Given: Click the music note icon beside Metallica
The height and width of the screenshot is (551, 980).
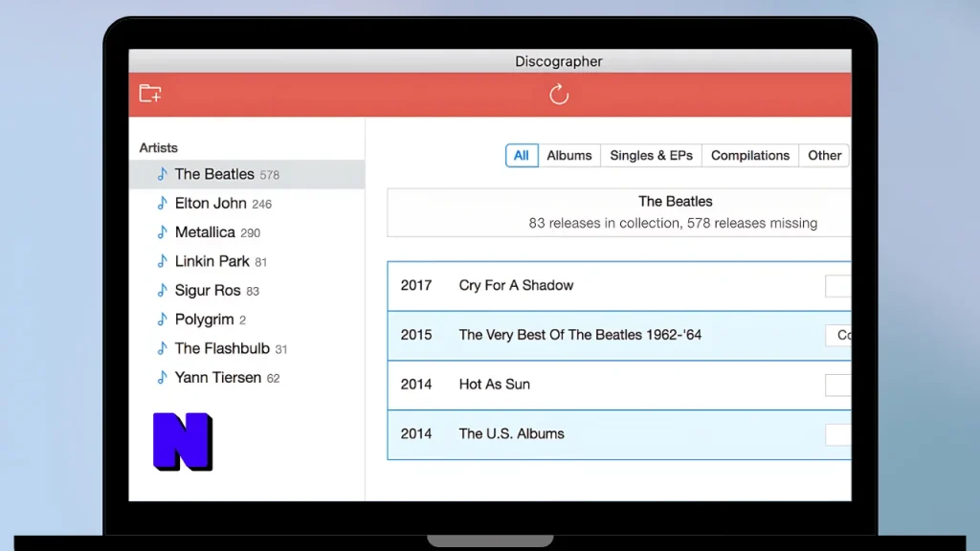Looking at the screenshot, I should pyautogui.click(x=163, y=231).
